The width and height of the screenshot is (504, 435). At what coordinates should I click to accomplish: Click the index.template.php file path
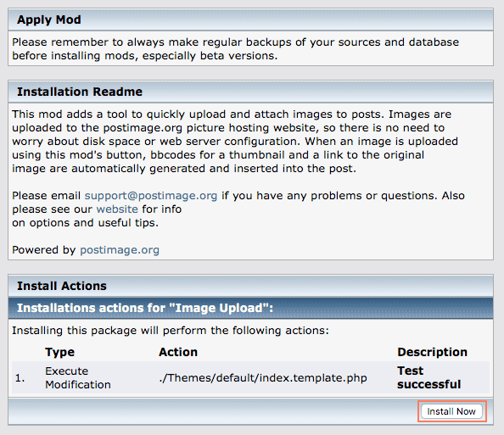tap(263, 378)
